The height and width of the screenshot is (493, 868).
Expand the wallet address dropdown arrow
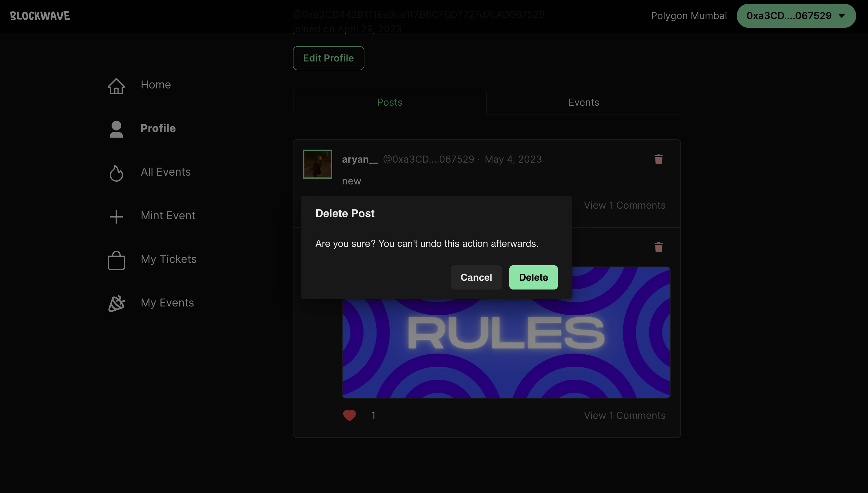[x=842, y=15]
